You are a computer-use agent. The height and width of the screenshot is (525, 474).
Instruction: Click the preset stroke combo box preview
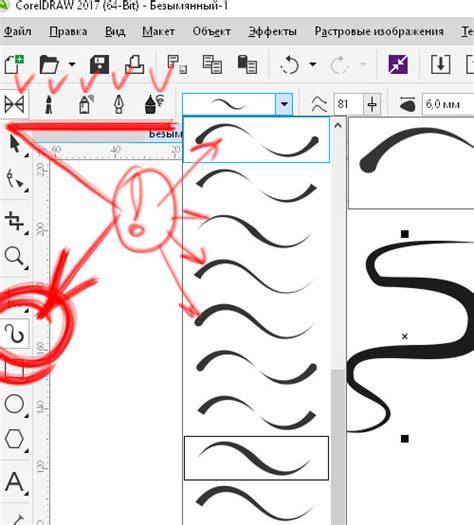point(229,104)
